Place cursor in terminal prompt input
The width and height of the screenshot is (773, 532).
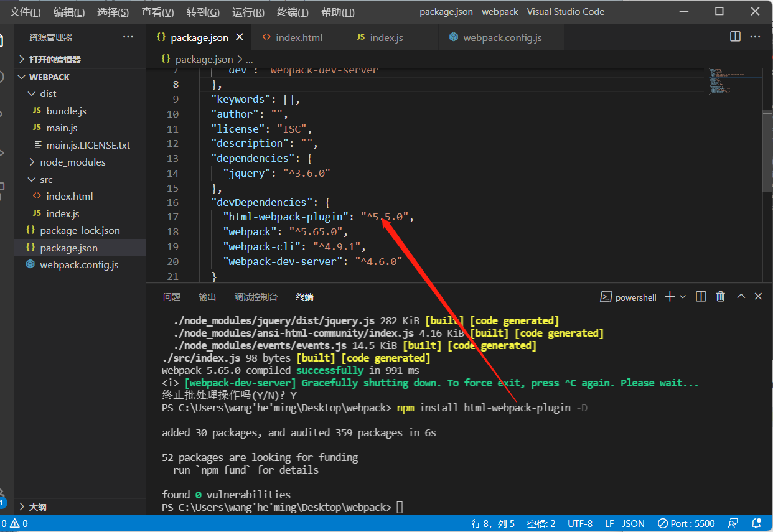click(x=400, y=508)
